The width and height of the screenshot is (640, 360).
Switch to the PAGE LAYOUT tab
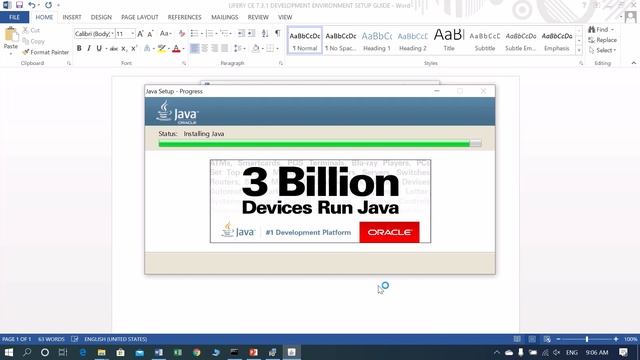click(x=140, y=17)
